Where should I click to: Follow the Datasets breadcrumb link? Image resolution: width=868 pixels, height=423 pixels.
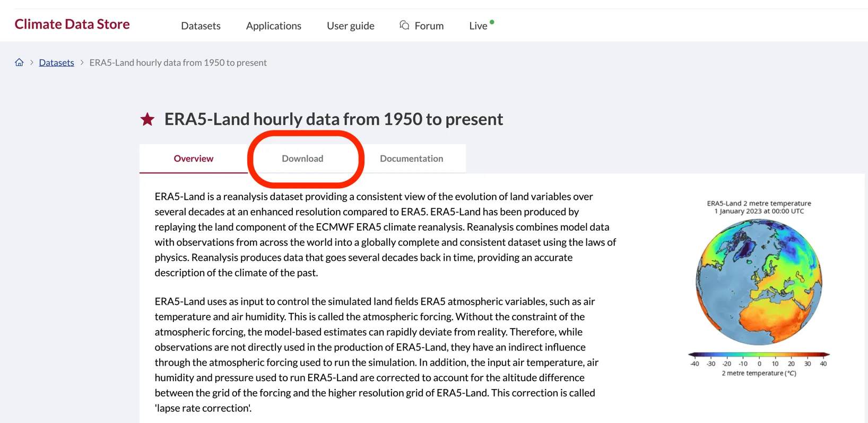tap(56, 63)
